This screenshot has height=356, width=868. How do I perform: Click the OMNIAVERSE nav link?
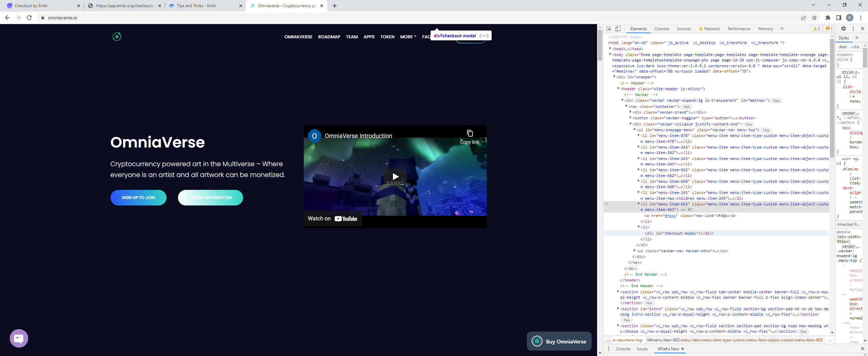coord(298,37)
